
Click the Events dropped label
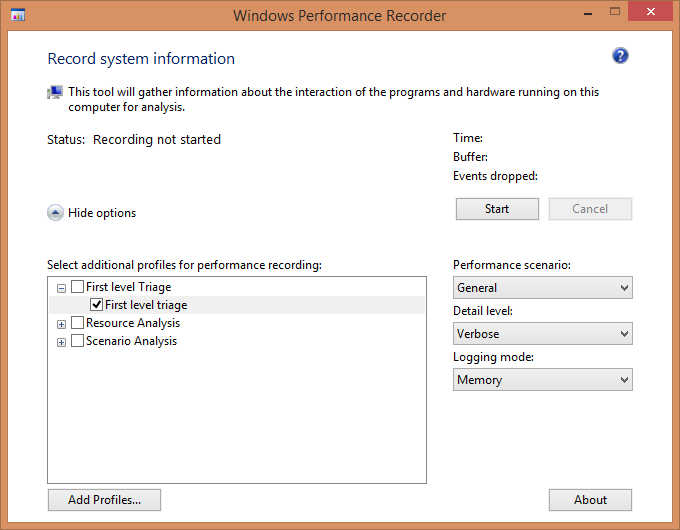[x=495, y=176]
